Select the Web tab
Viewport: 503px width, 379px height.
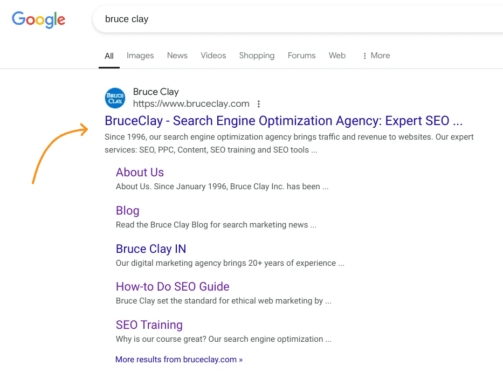(x=337, y=55)
